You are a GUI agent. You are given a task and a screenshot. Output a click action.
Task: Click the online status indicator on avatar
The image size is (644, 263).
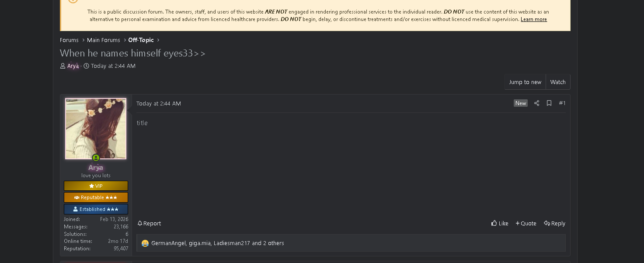[x=96, y=158]
